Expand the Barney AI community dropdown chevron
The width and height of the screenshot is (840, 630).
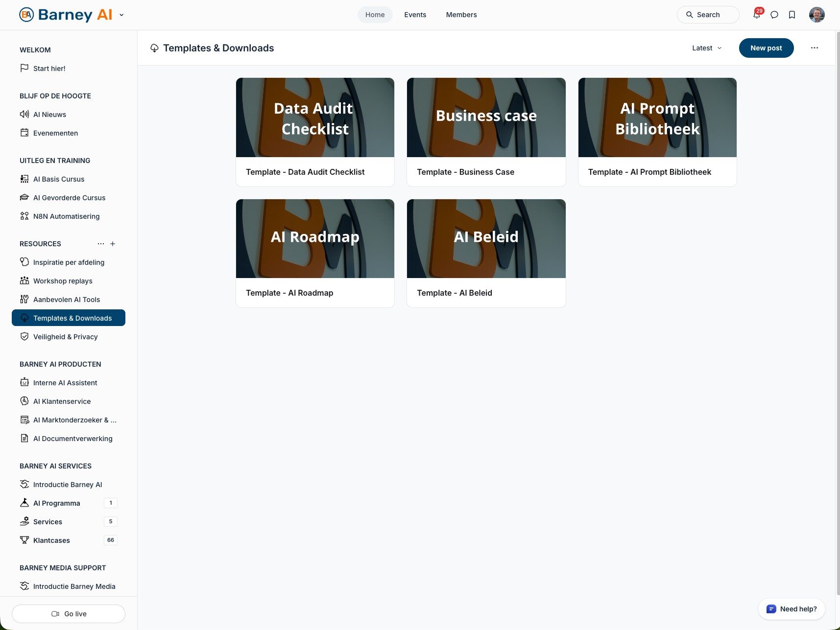[x=121, y=15]
